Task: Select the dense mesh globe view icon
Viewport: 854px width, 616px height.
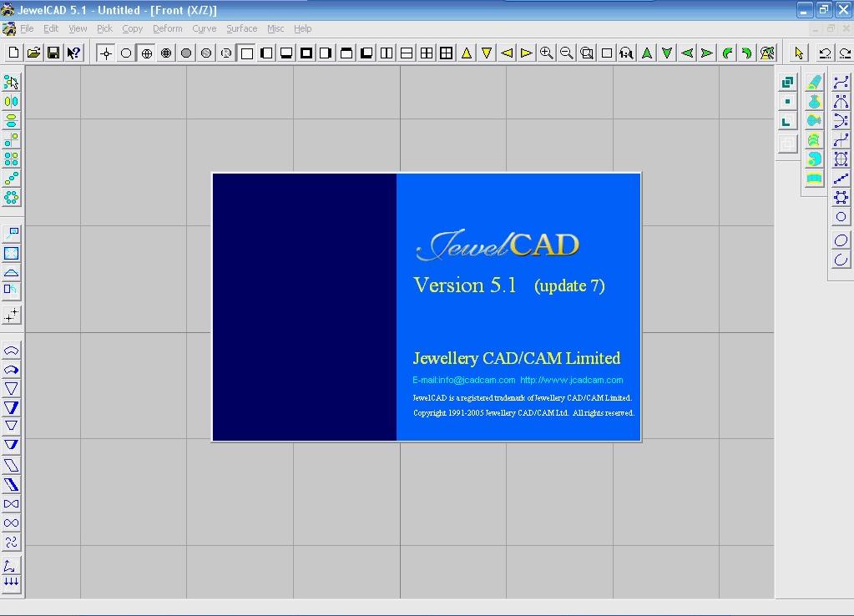Action: tap(166, 53)
